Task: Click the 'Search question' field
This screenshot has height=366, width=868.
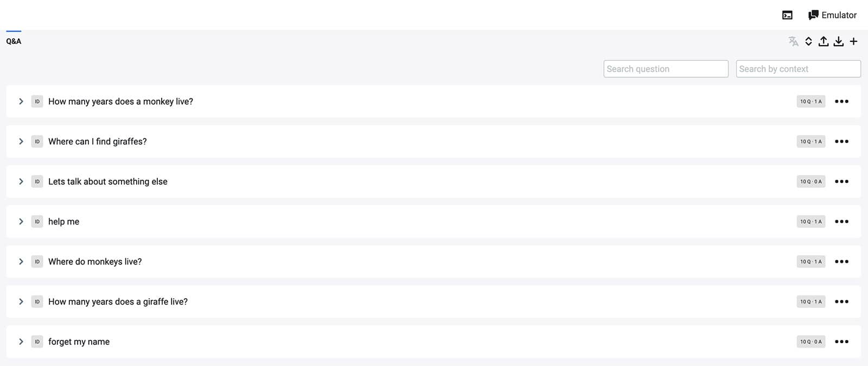Action: coord(666,69)
